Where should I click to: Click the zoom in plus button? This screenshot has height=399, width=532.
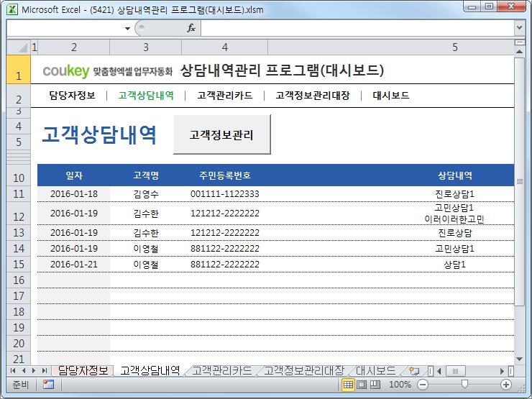click(x=506, y=385)
